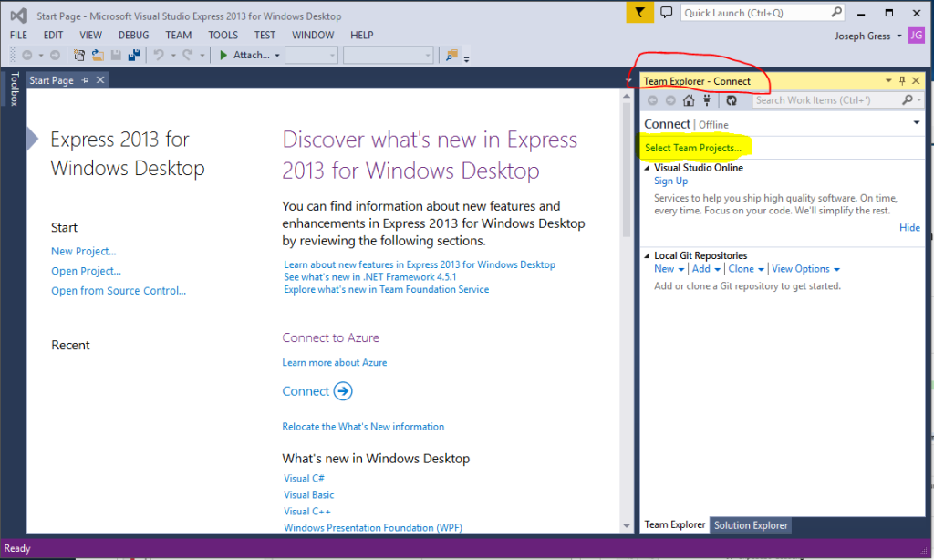This screenshot has height=560, width=934.
Task: Open the Connect to Azure arrow button
Action: [x=341, y=390]
